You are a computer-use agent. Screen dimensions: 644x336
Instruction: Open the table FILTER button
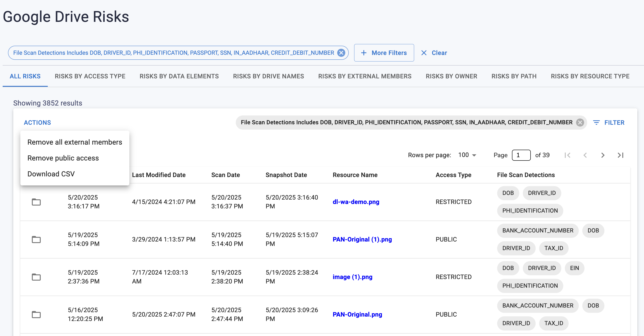pos(609,123)
